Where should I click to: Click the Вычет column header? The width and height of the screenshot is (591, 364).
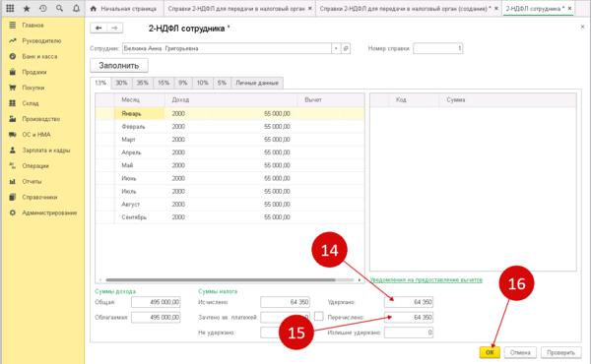331,100
